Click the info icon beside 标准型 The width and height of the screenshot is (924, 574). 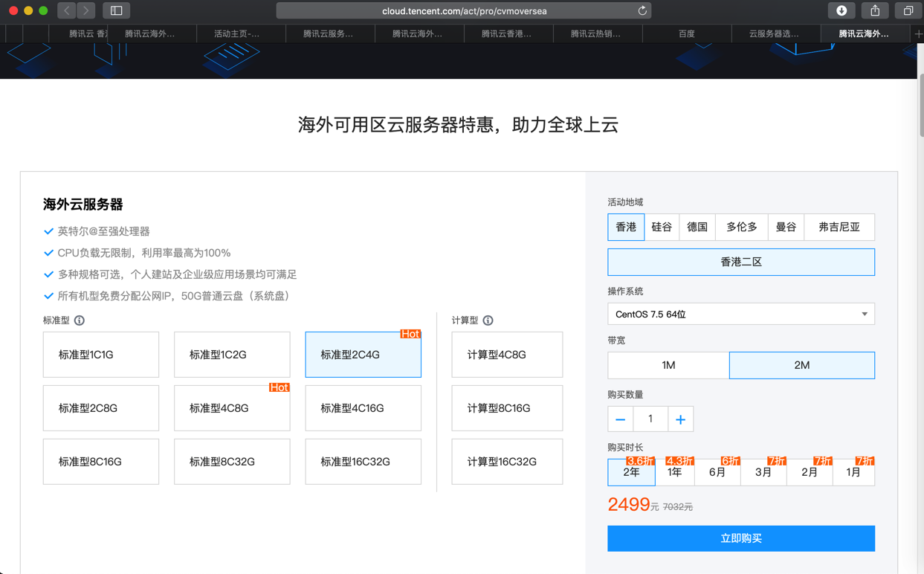click(x=80, y=320)
